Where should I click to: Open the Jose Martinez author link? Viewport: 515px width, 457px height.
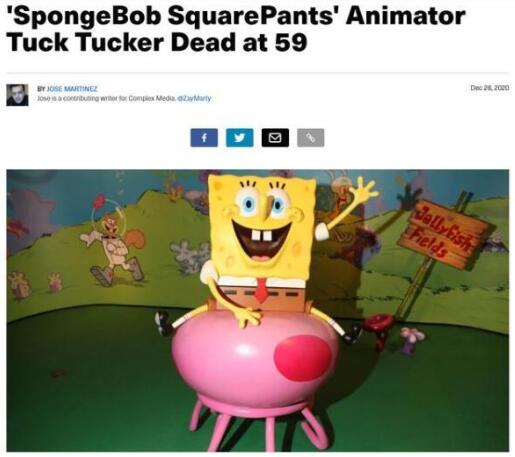point(72,89)
